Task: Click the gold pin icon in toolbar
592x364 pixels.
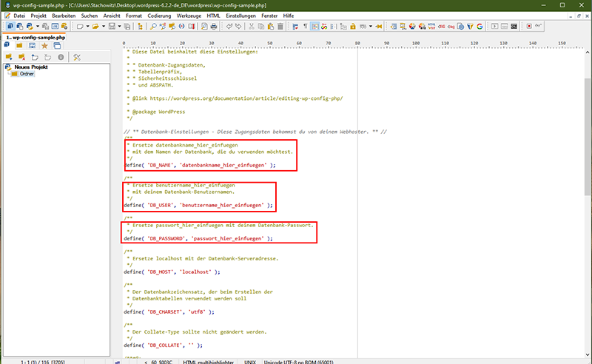Action: pos(379,27)
